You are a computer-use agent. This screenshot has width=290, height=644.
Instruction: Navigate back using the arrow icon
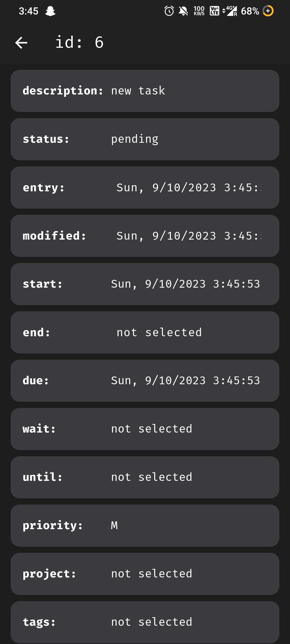[x=21, y=42]
